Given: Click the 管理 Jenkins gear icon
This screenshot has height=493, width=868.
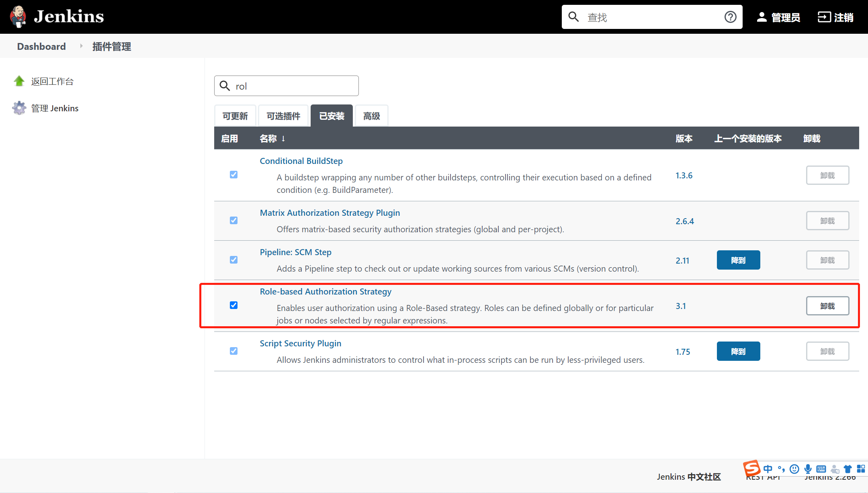Looking at the screenshot, I should pyautogui.click(x=19, y=108).
